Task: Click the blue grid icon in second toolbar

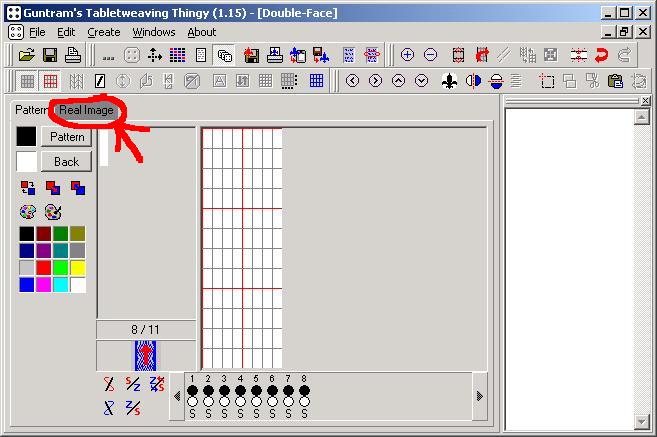Action: pyautogui.click(x=316, y=80)
